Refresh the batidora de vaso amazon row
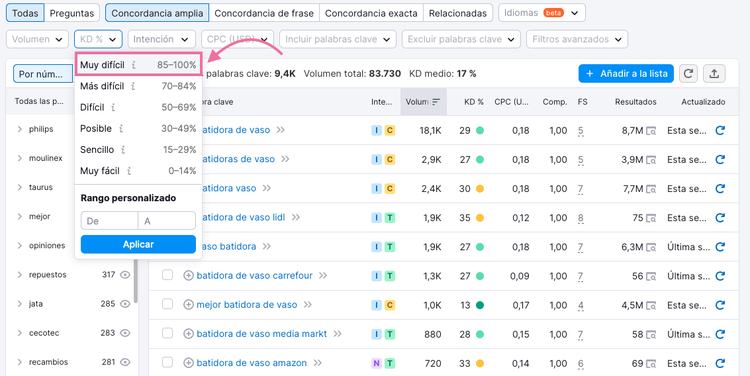750x376 pixels. 720,363
